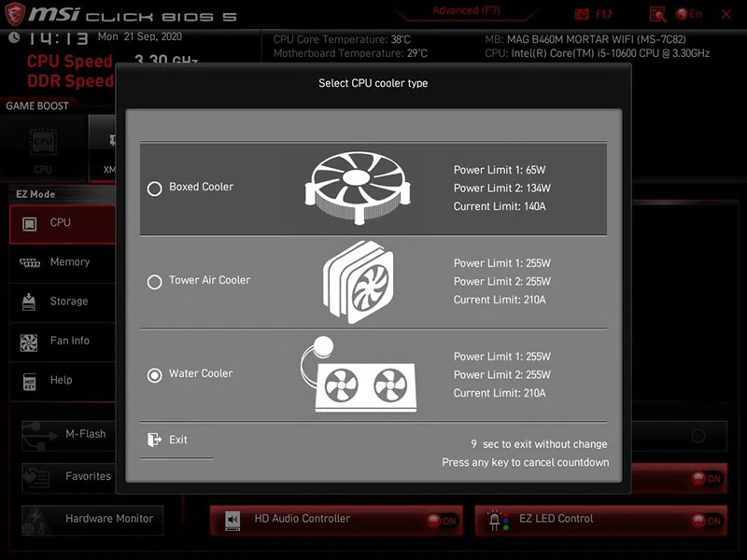Viewport: 747px width, 560px height.
Task: Toggle ON switch above EZ LED Control
Action: pos(707,479)
